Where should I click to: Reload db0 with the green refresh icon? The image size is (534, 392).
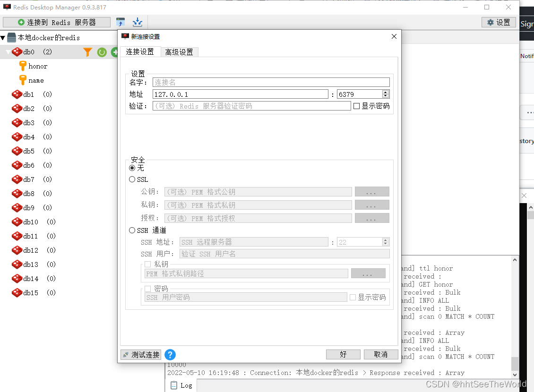coord(102,52)
